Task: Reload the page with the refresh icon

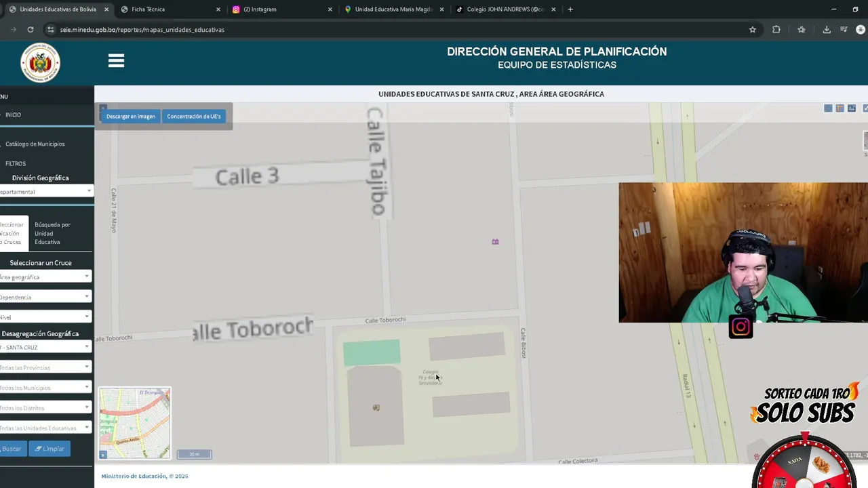Action: [31, 29]
